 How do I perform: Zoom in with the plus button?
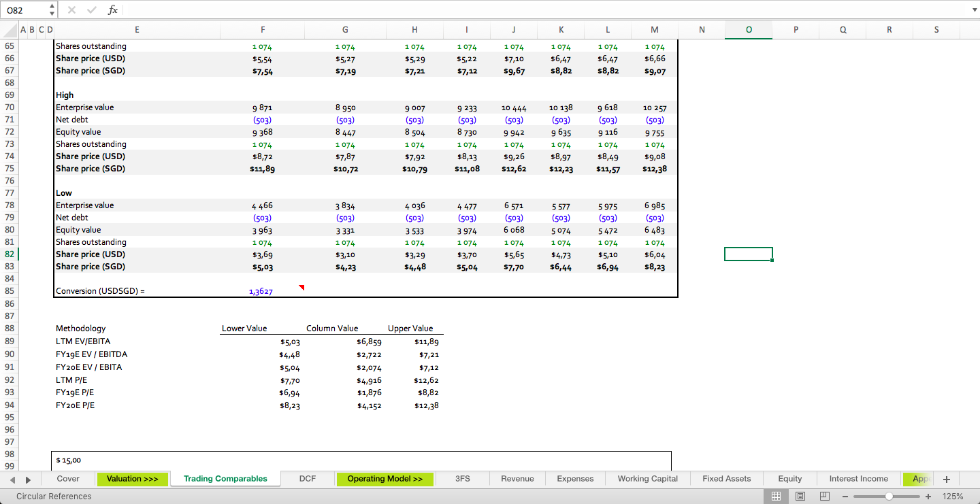928,497
